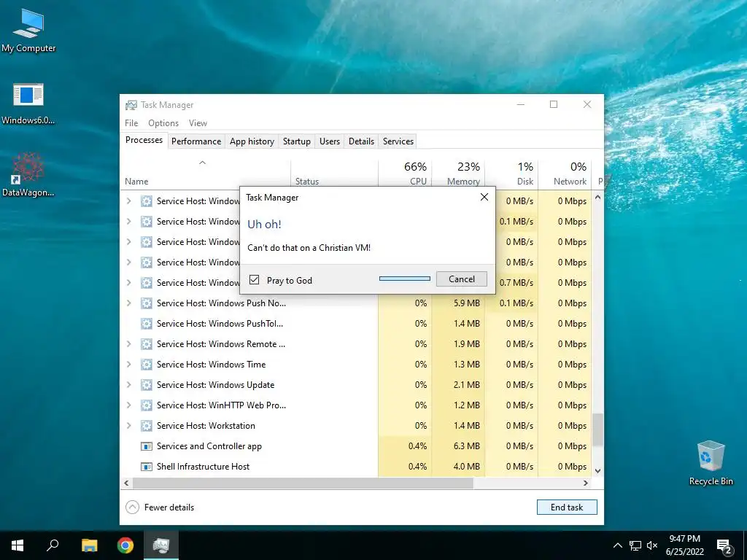Open the Windows Start menu
The image size is (747, 560).
coord(18,545)
